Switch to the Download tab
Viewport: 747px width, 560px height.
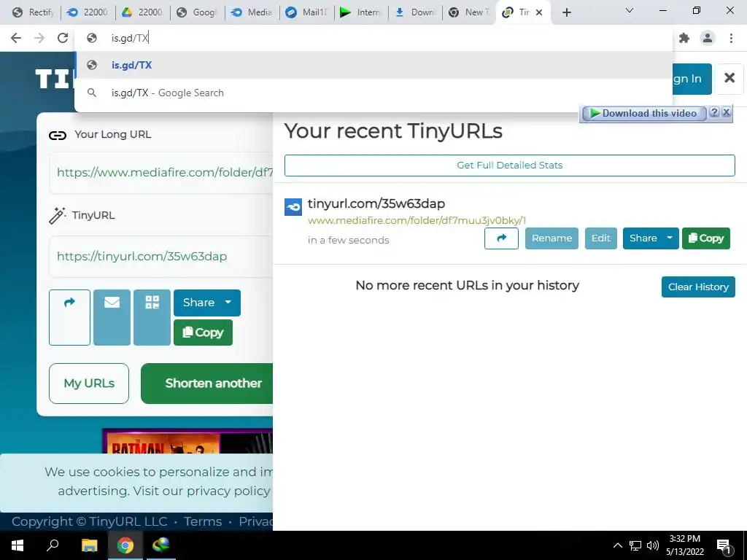(x=416, y=12)
